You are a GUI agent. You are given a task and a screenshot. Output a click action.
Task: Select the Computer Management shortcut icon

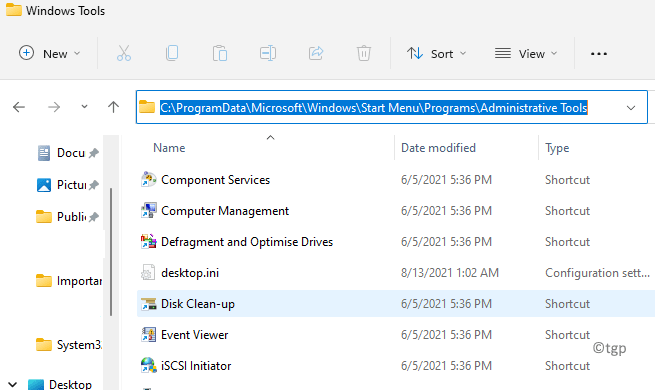(148, 210)
